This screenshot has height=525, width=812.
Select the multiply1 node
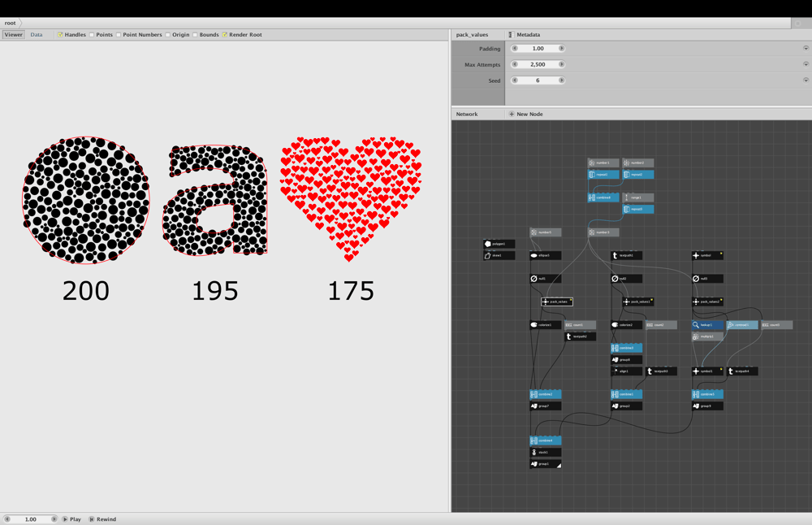tap(707, 336)
